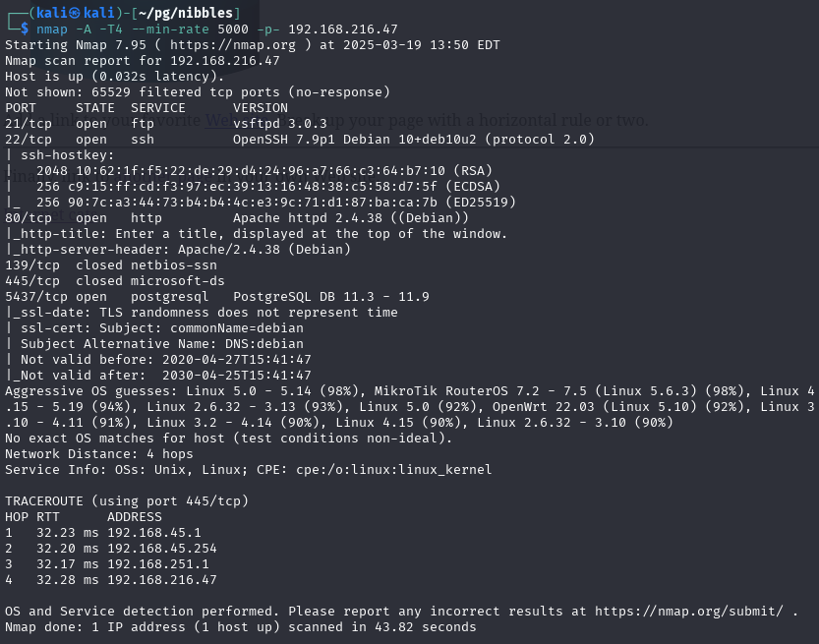This screenshot has height=644, width=819.
Task: Select the 80/tcp http port entry
Action: 28,217
